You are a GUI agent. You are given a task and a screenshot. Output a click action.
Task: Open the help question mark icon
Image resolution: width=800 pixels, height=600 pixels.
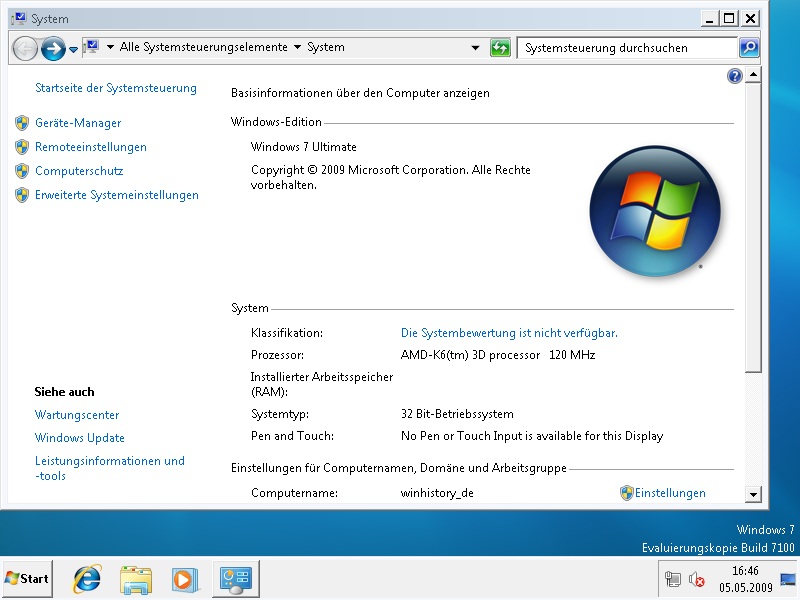coord(735,76)
